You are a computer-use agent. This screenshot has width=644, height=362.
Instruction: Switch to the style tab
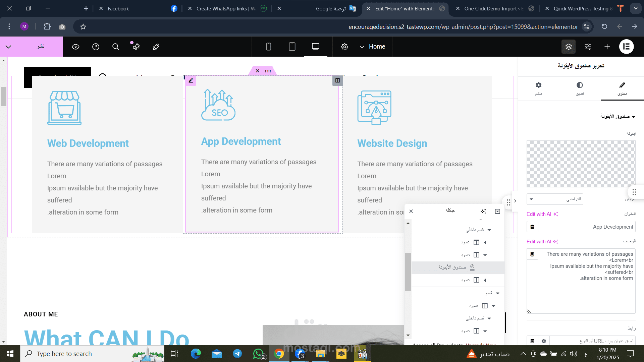click(x=580, y=88)
